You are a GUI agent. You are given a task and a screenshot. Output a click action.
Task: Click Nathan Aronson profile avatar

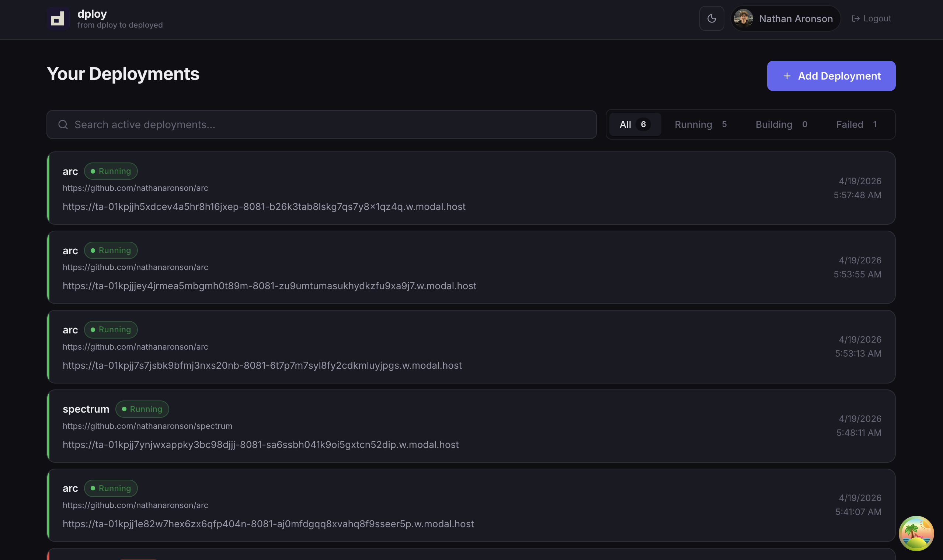coord(743,18)
